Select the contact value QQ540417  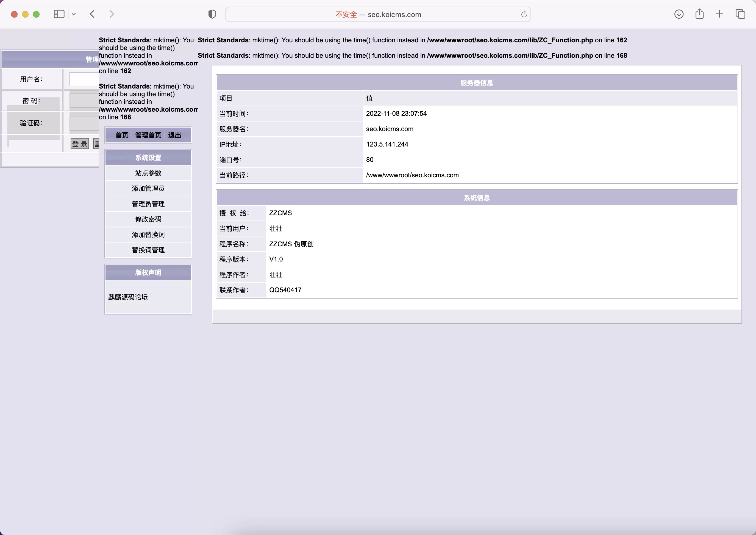click(x=285, y=290)
